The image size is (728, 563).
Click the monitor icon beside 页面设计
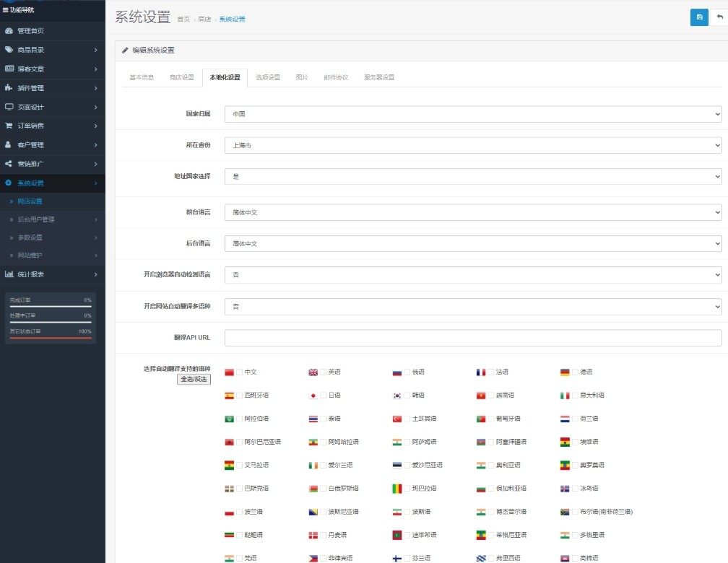pyautogui.click(x=9, y=107)
